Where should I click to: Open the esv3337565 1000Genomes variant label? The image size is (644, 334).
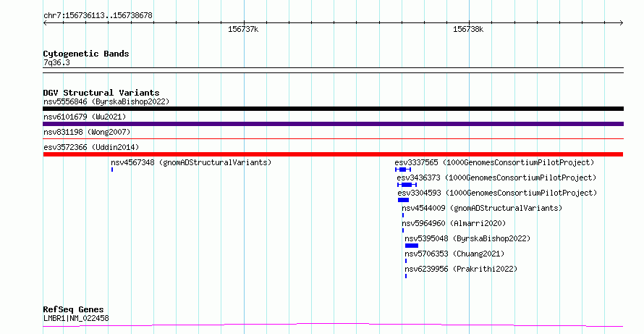[x=494, y=162]
